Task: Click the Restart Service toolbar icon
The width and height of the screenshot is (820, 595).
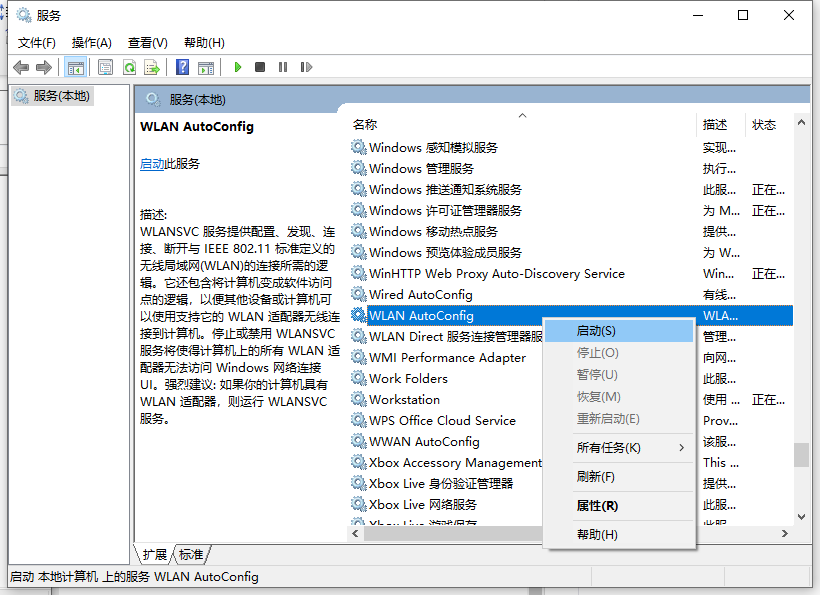Action: (x=306, y=67)
